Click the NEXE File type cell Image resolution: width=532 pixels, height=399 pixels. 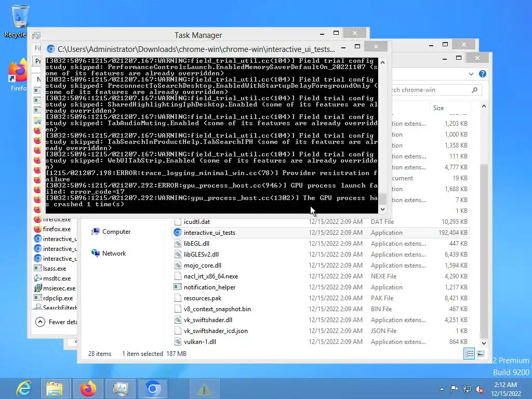pyautogui.click(x=383, y=276)
